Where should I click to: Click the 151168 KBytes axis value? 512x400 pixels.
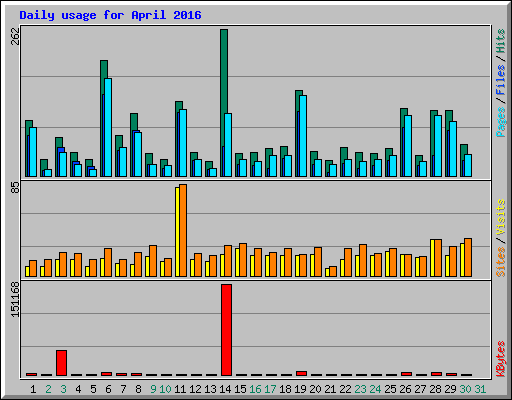15,299
